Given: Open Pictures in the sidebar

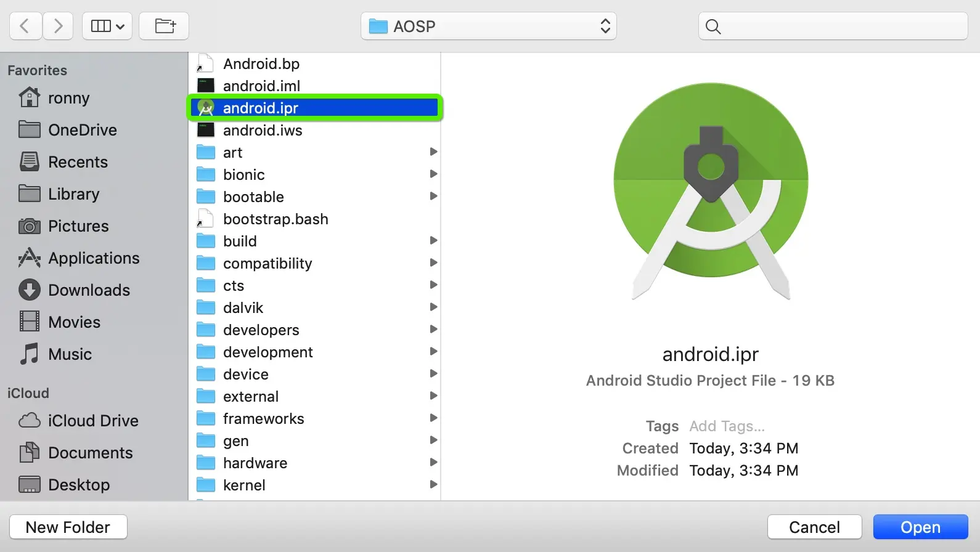Looking at the screenshot, I should (x=63, y=226).
